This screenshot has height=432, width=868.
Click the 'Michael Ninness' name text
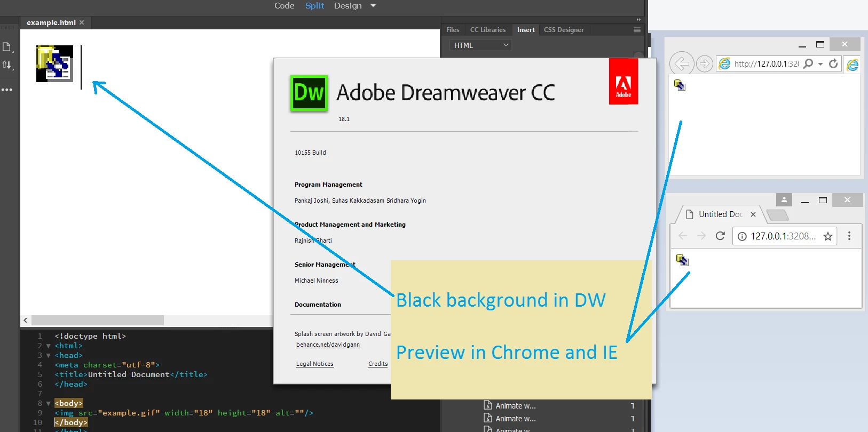tap(316, 281)
